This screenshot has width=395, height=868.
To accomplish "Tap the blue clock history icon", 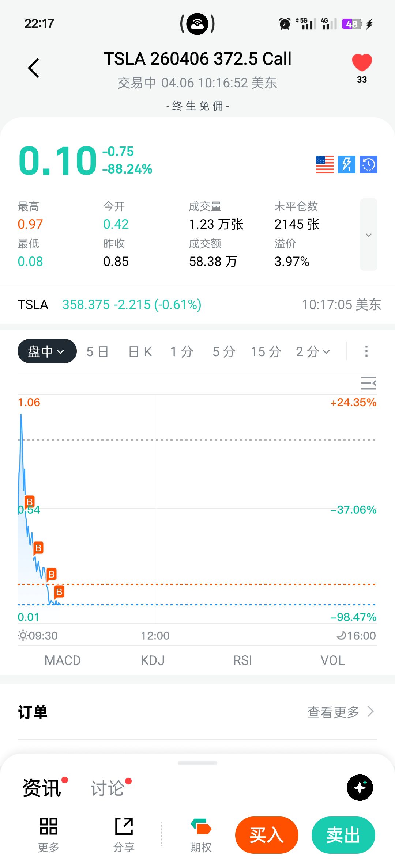I will click(x=368, y=164).
